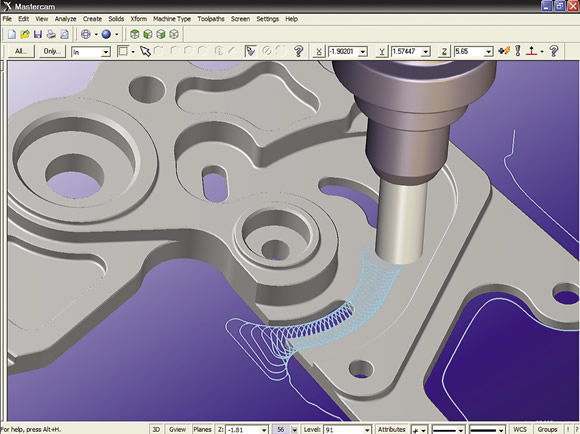The height and width of the screenshot is (434, 580).
Task: Click the wireframe globe view icon
Action: point(86,34)
